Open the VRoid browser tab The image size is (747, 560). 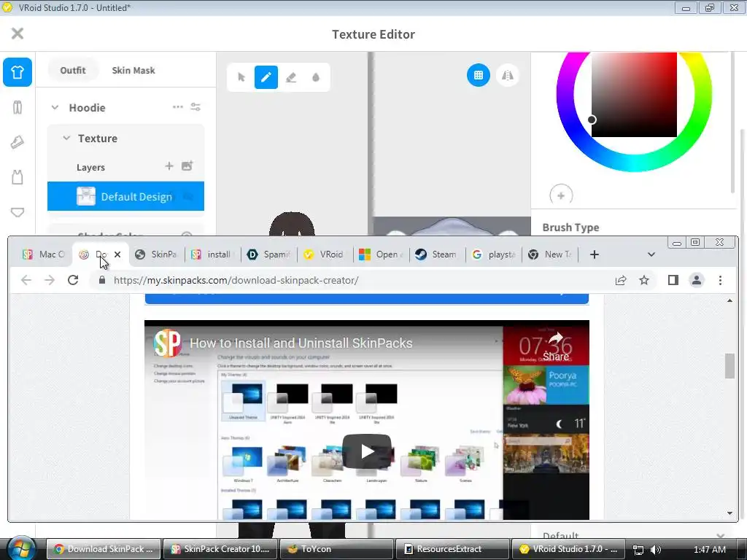pyautogui.click(x=325, y=254)
